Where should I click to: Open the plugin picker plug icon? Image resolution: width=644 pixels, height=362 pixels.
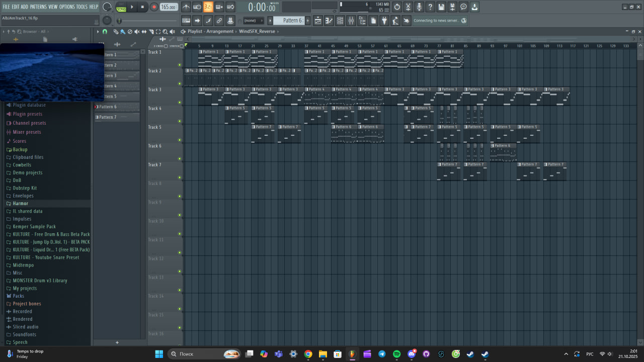[384, 21]
